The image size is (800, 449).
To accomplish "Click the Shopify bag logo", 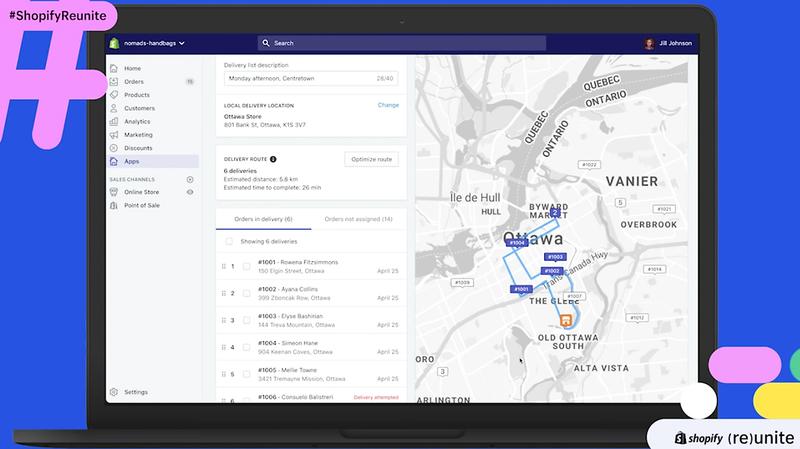I will coord(114,43).
